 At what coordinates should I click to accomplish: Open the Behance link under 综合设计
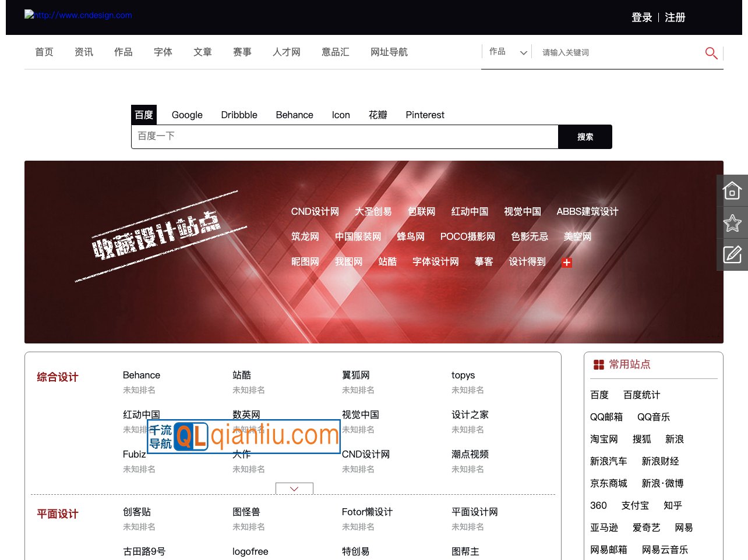click(142, 375)
